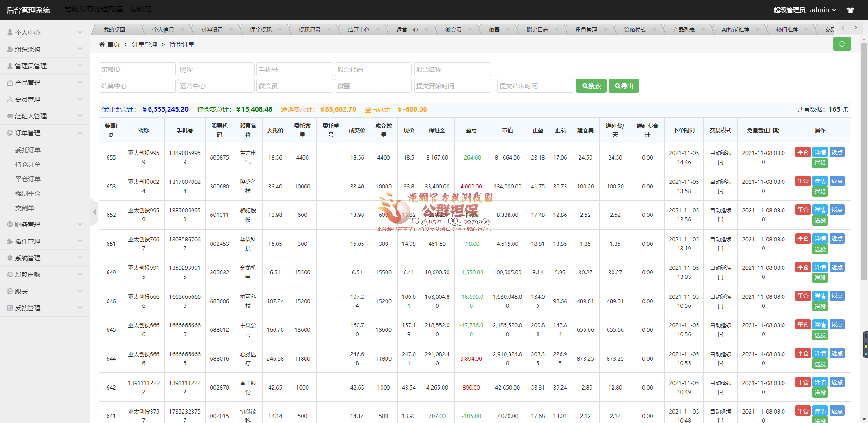Click the 组织架构 sidebar icon
868x423 pixels.
click(x=10, y=49)
